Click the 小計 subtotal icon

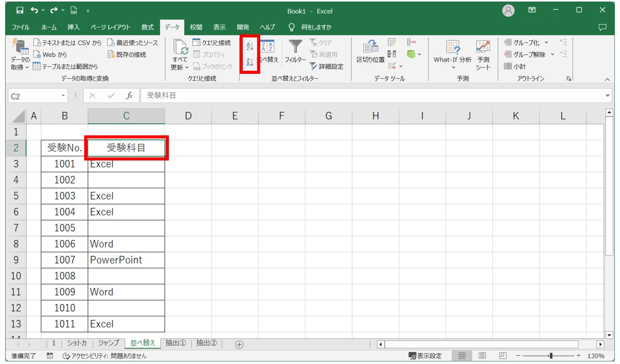(x=515, y=66)
